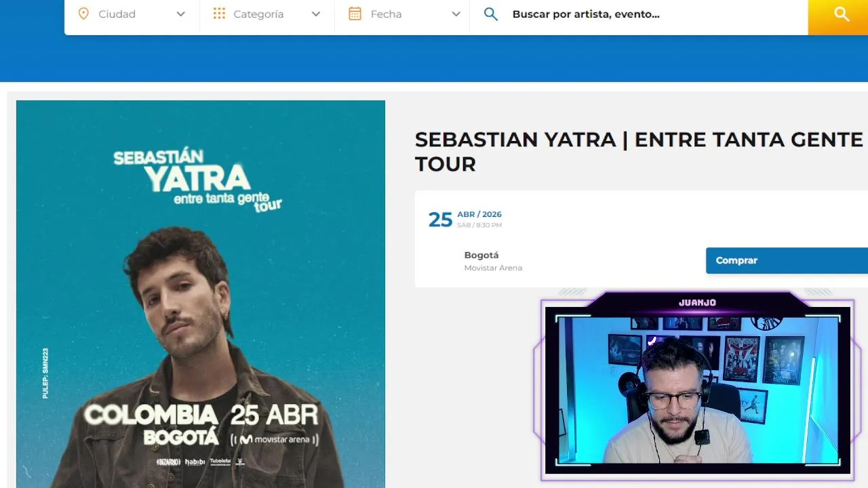868x488 pixels.
Task: Click the blue magnifier icon in search field
Action: [x=491, y=14]
